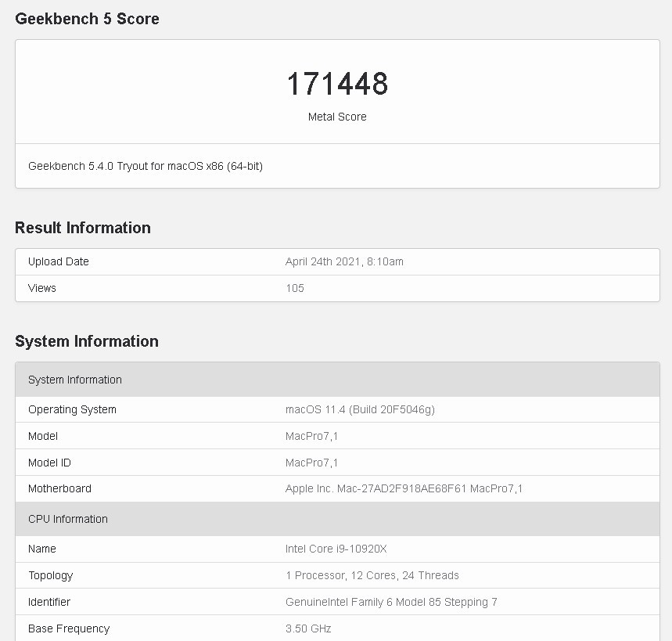The width and height of the screenshot is (672, 641).
Task: Click the Views label
Action: 42,288
